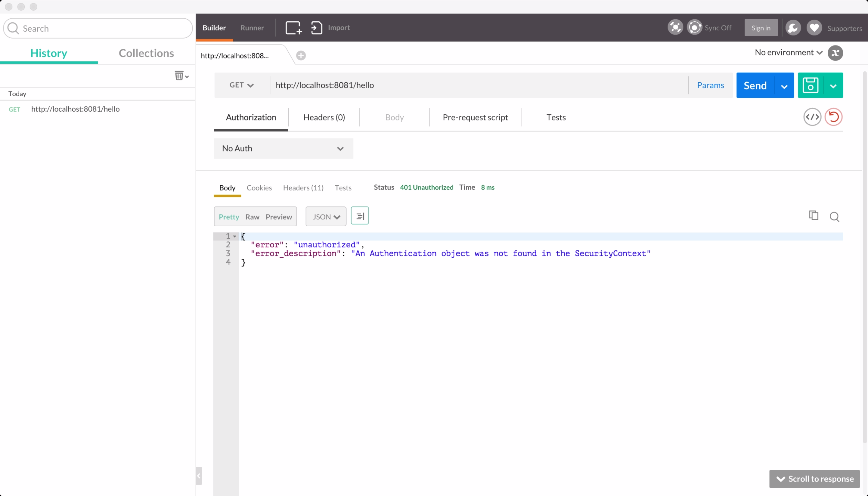This screenshot has width=868, height=496.
Task: Switch response view to Raw
Action: point(252,217)
